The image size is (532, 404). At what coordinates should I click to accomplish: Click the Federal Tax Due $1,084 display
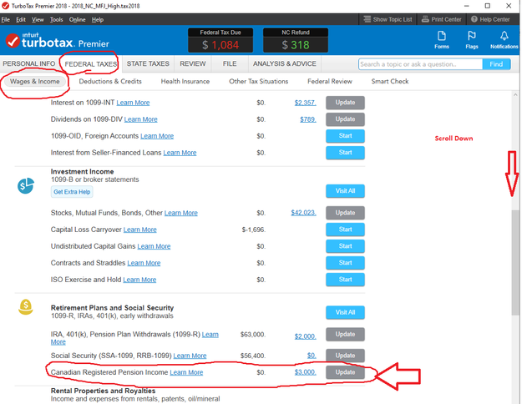(220, 40)
